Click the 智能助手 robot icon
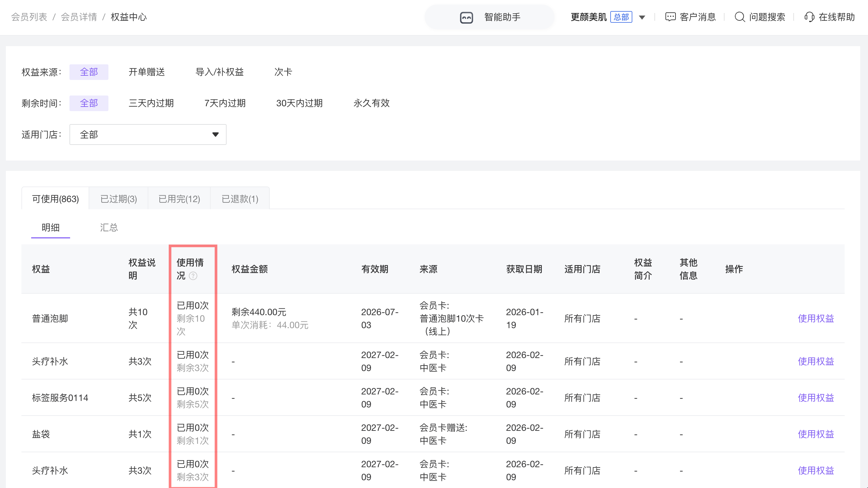 [466, 17]
